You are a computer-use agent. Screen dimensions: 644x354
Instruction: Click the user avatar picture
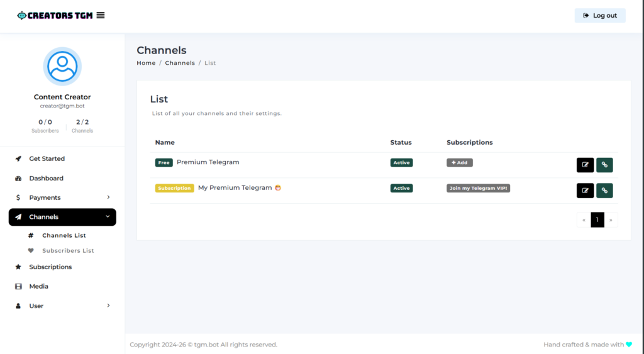(62, 66)
